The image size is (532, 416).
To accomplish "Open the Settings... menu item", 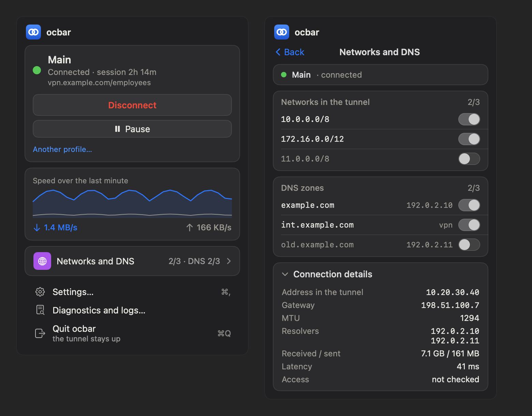I will click(x=132, y=292).
